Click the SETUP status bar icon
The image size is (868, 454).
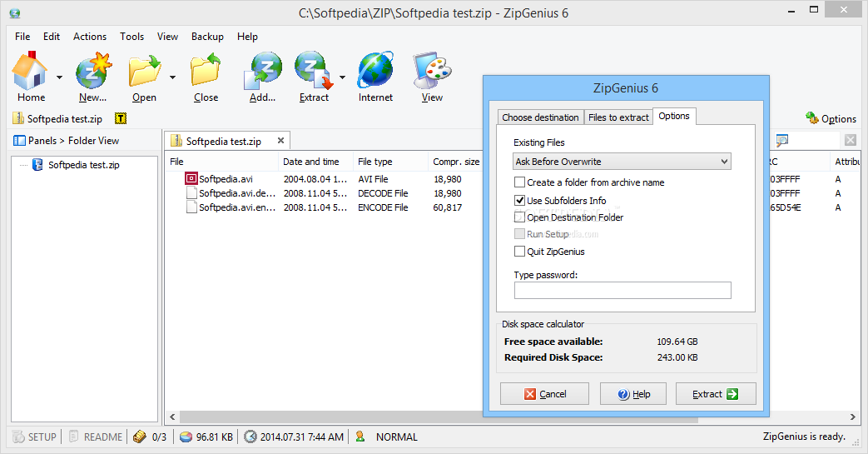pos(19,437)
